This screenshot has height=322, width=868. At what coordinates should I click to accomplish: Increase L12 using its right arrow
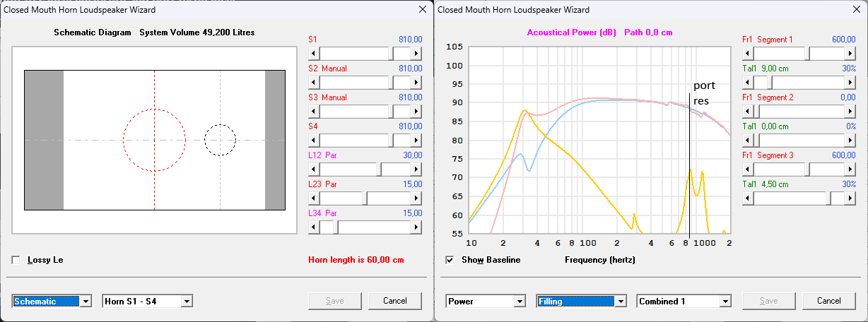[x=417, y=169]
